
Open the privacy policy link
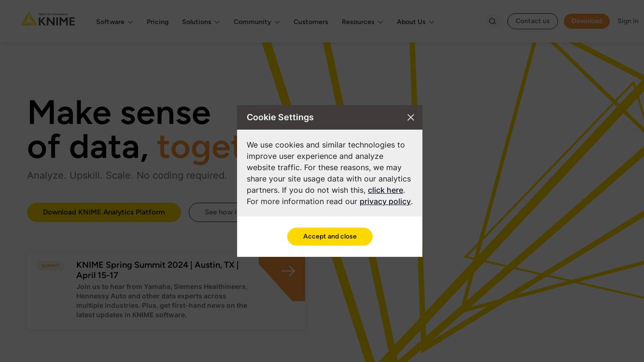385,201
